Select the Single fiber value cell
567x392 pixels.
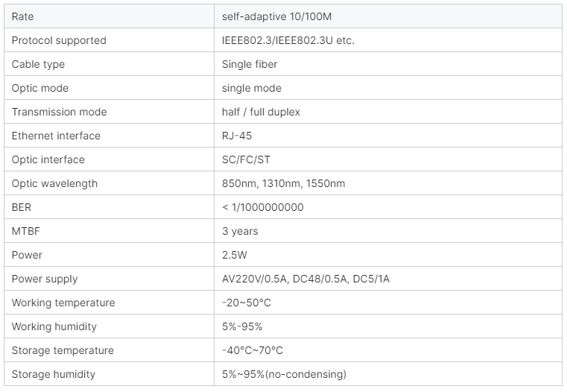click(388, 64)
